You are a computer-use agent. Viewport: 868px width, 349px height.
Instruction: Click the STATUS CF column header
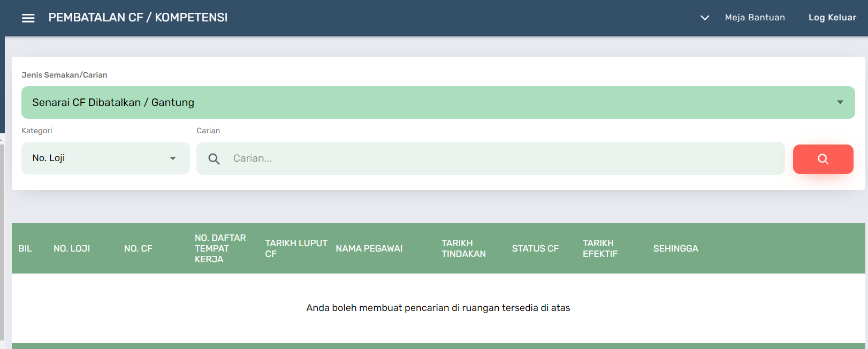click(535, 248)
